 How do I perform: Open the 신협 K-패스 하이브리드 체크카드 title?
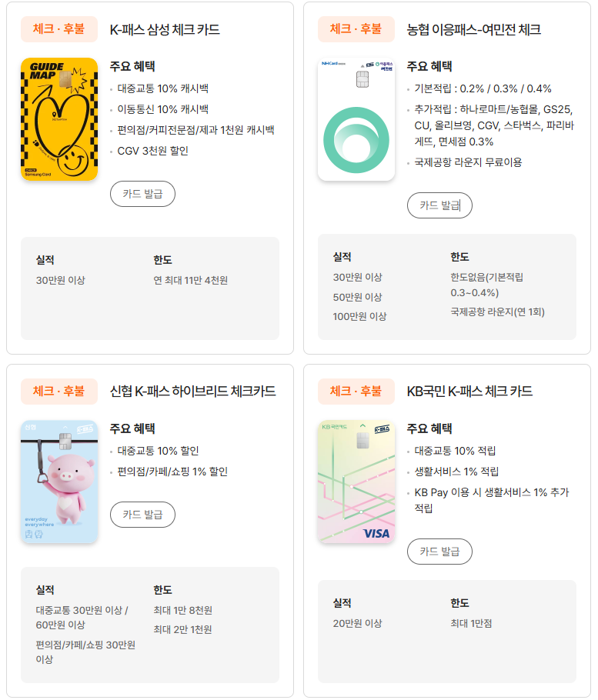tap(192, 392)
